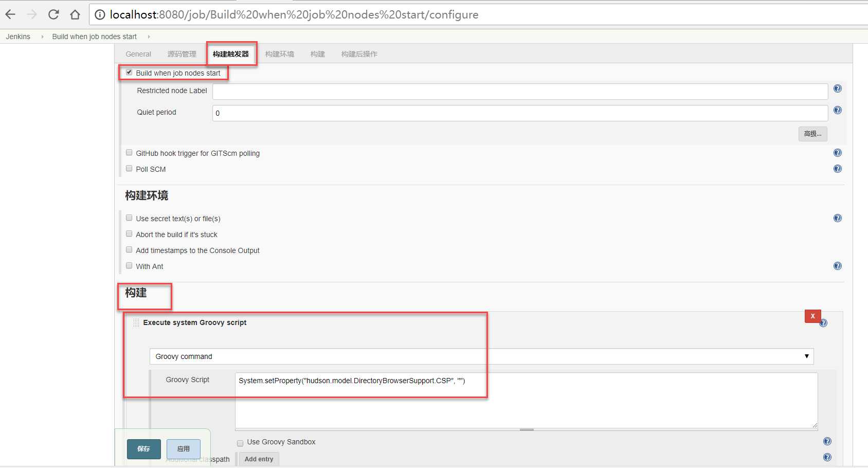Open Build when job nodes start breadcrumb
Screen dimensions: 868x468
95,37
